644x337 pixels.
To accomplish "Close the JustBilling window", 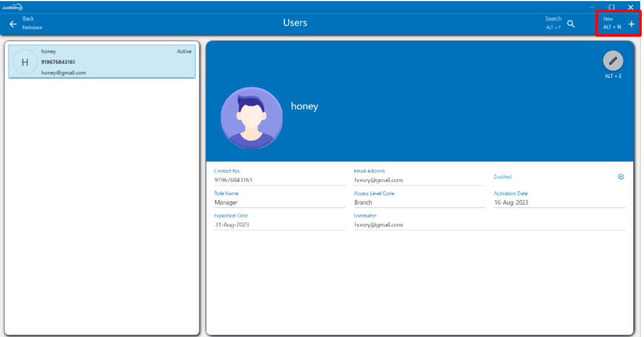I will click(x=631, y=7).
